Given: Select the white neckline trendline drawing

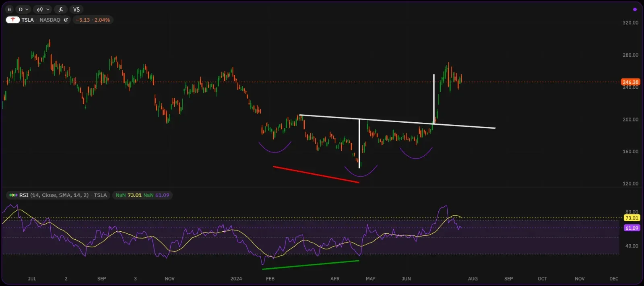Looking at the screenshot, I should [x=398, y=122].
